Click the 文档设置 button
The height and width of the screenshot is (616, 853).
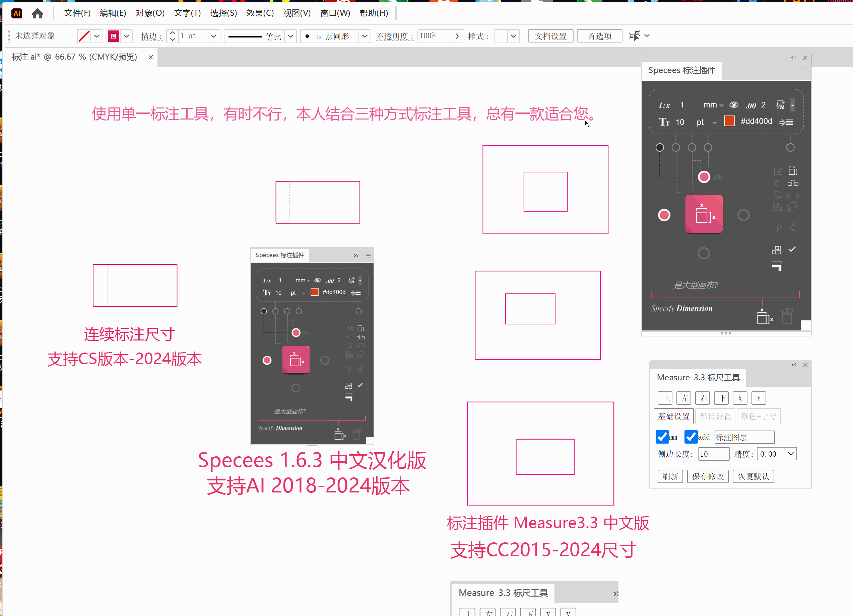[x=550, y=36]
